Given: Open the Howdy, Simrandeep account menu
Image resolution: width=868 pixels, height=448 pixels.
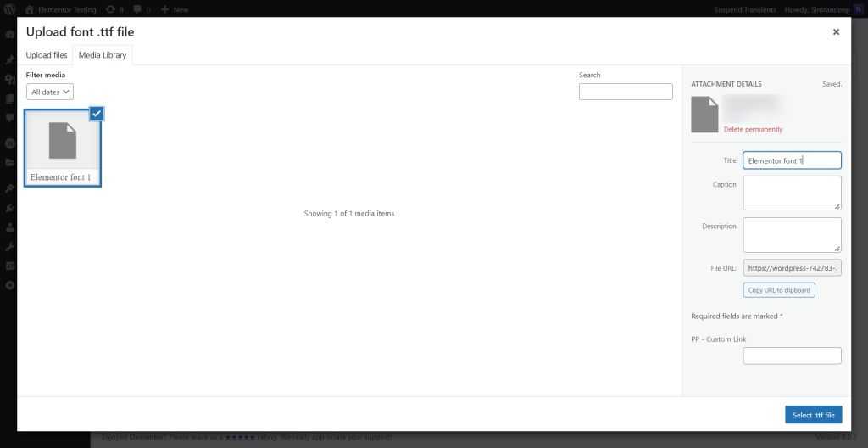Looking at the screenshot, I should click(x=818, y=9).
